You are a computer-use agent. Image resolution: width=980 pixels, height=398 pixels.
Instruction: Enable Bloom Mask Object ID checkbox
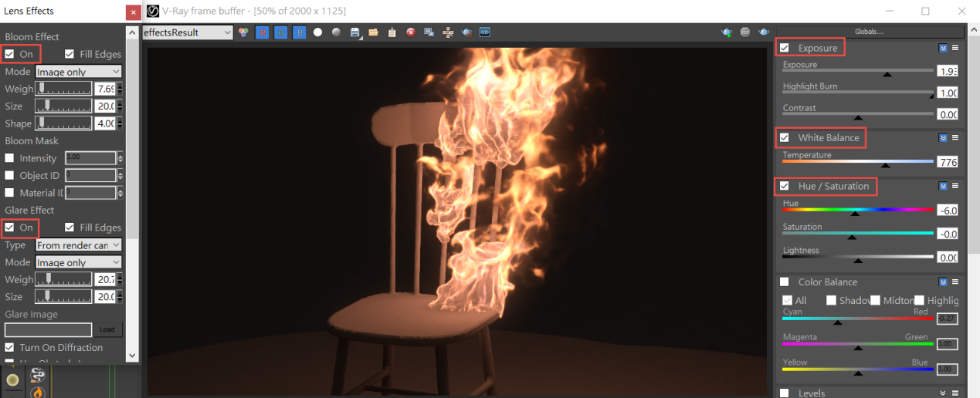9,175
